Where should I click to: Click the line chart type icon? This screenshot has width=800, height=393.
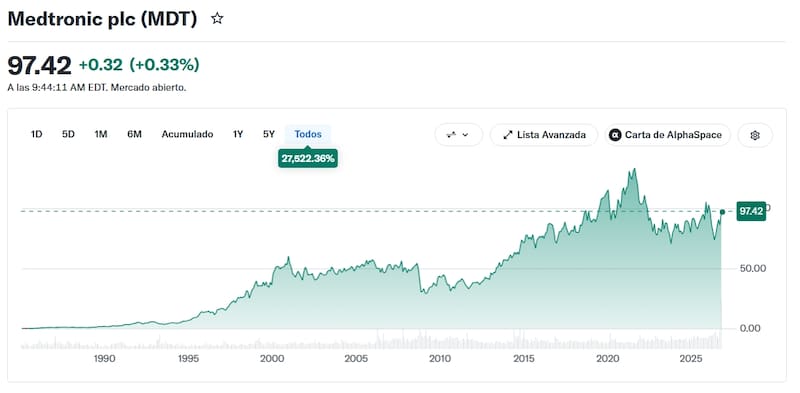point(451,135)
